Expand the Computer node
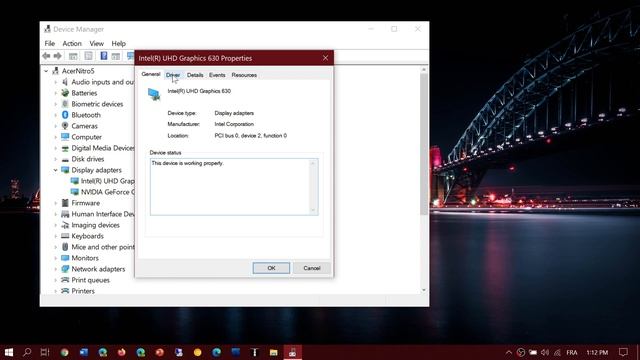The width and height of the screenshot is (640, 360). click(56, 137)
